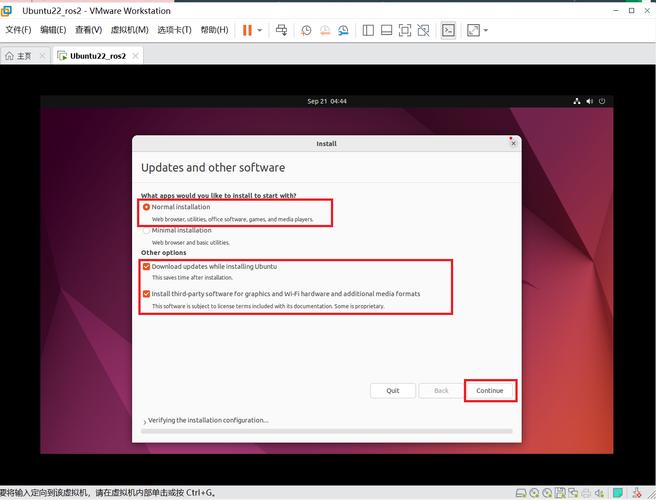Click the Back button
656x500 pixels.
[441, 390]
